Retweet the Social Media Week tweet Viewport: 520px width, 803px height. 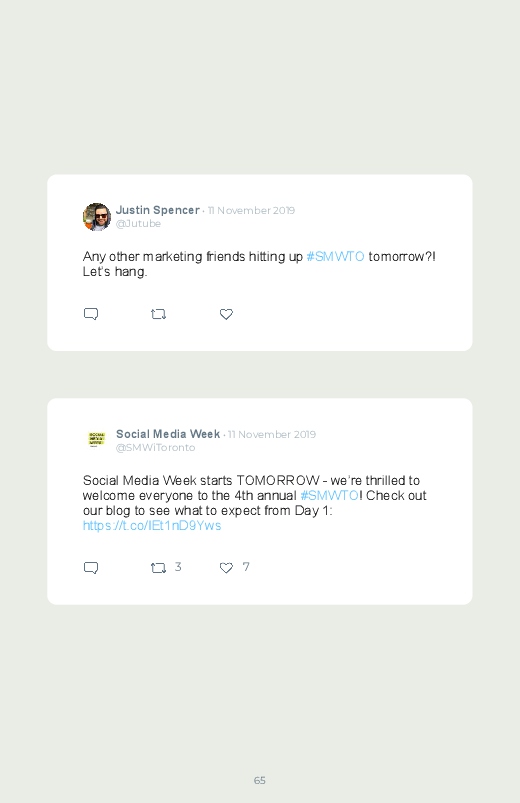point(158,568)
